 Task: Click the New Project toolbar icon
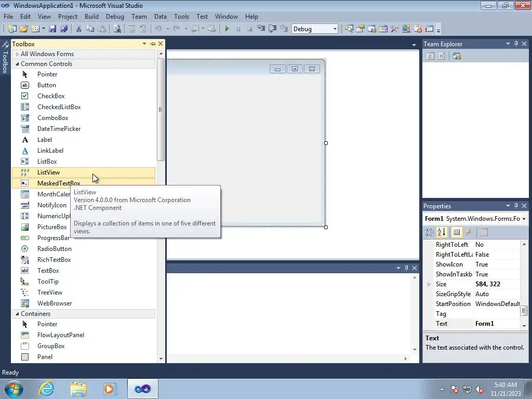point(12,29)
